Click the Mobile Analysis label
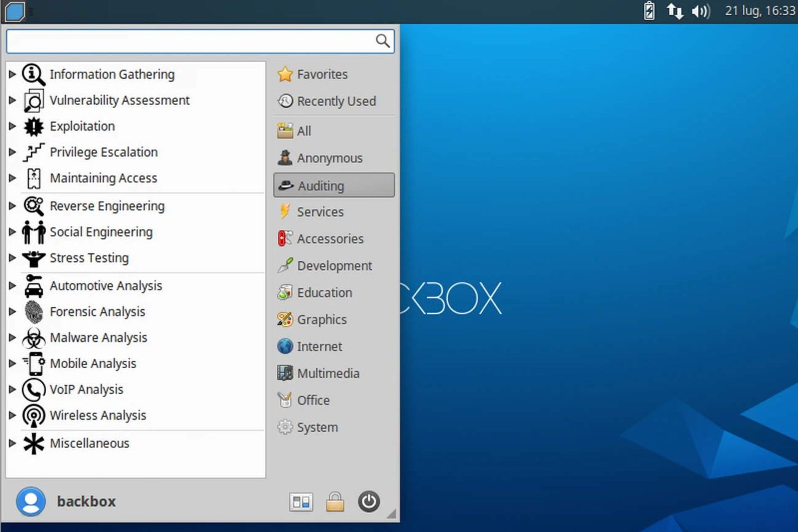The image size is (798, 532). pos(93,364)
